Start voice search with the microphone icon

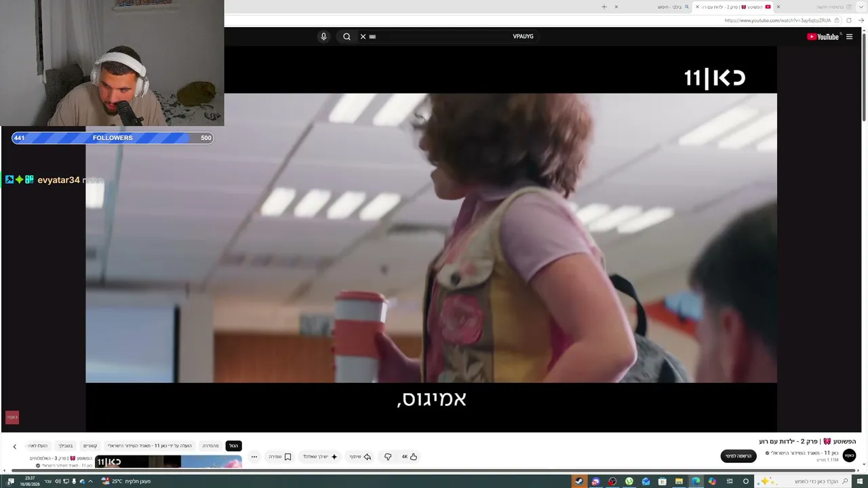(323, 37)
